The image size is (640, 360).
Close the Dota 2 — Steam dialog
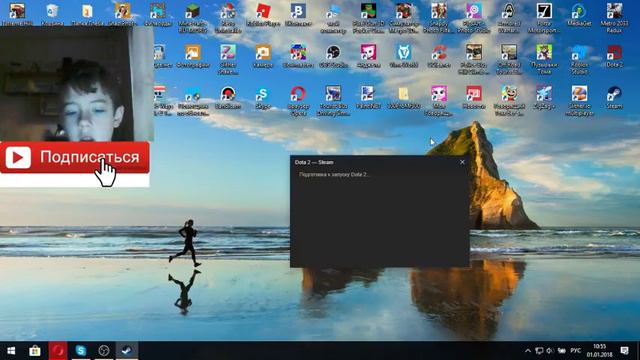coord(462,162)
